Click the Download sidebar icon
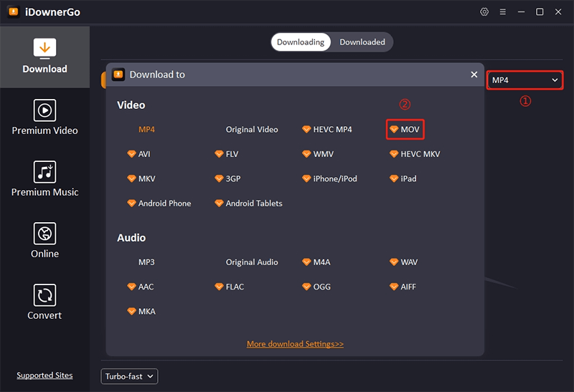The height and width of the screenshot is (392, 574). [x=44, y=49]
